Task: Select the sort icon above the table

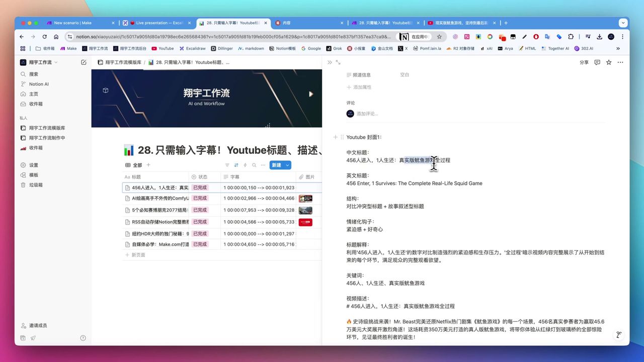Action: pos(235,165)
